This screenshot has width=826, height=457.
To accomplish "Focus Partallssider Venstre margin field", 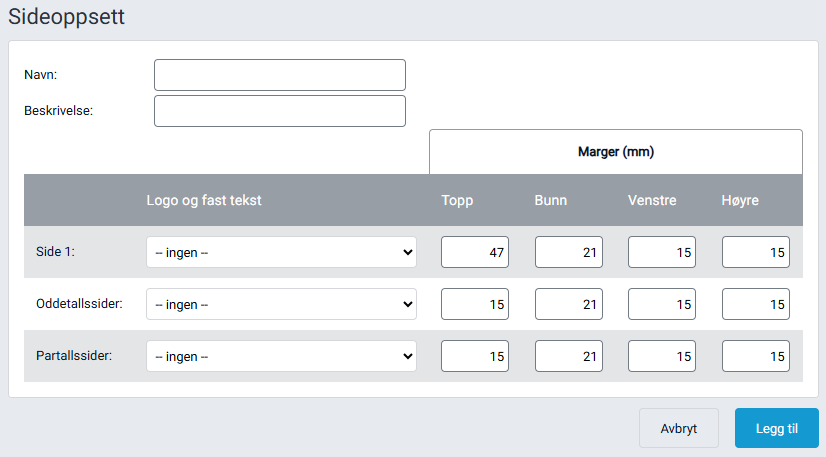I will [662, 355].
